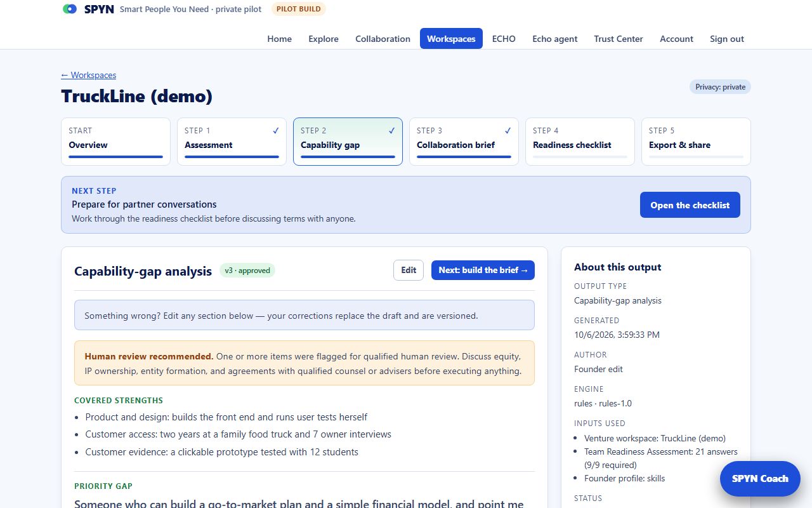Click the v3 · approved version badge
Image resolution: width=812 pixels, height=508 pixels.
click(247, 271)
